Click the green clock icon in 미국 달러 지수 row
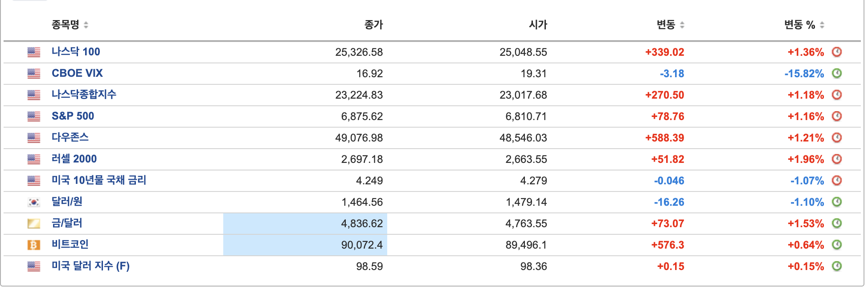 click(x=837, y=266)
